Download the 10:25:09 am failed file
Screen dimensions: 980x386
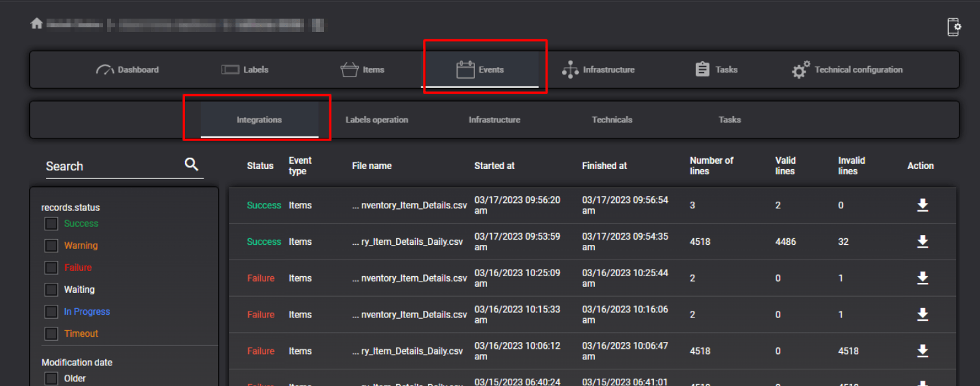922,278
